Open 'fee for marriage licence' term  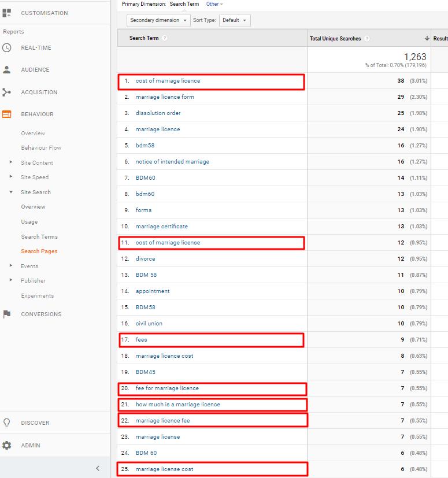pyautogui.click(x=167, y=388)
